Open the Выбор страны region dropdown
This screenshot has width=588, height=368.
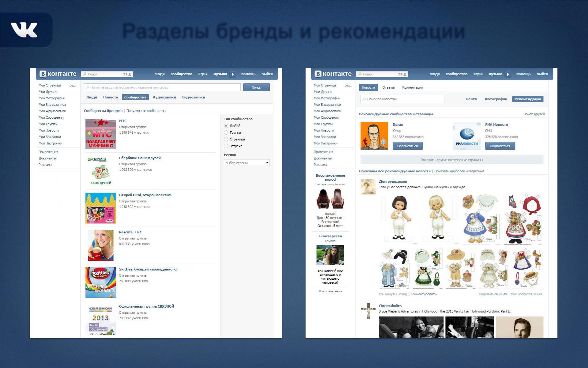click(247, 163)
